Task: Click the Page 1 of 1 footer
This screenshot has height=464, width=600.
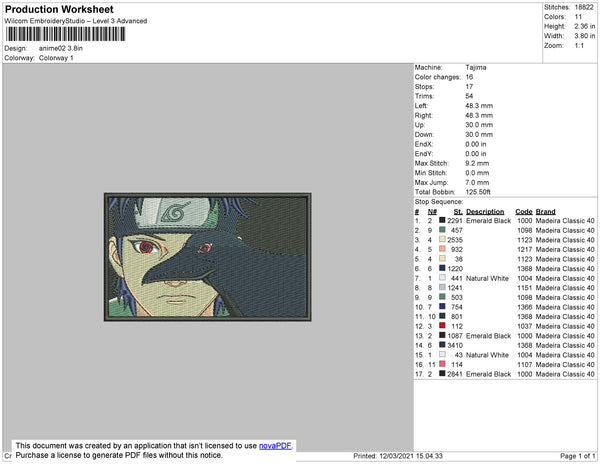Action: pos(577,456)
